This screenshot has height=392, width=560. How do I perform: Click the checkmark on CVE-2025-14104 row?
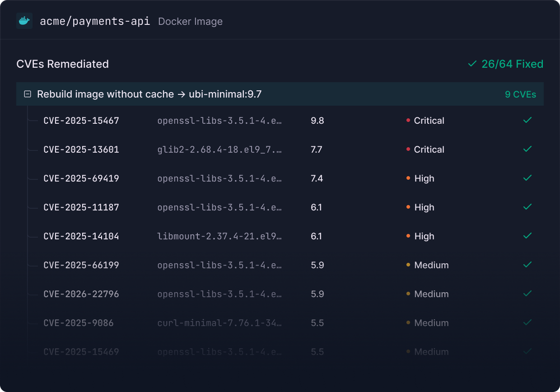coord(527,236)
